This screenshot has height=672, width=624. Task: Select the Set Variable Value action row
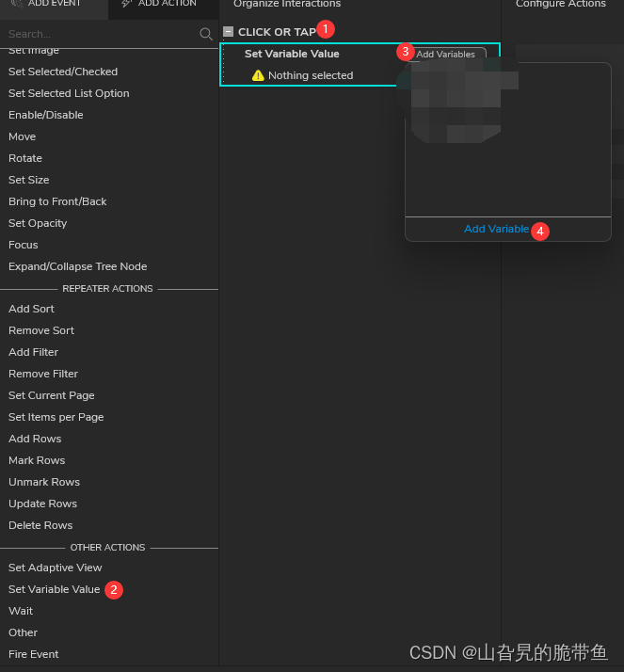[292, 55]
